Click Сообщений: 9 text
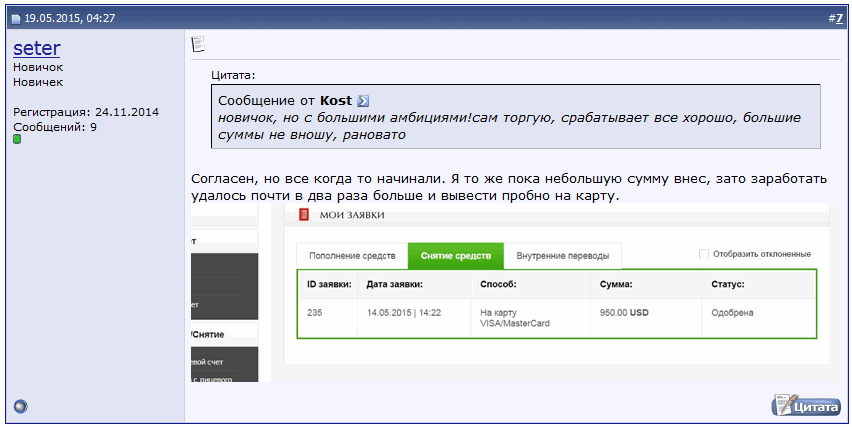Image resolution: width=852 pixels, height=427 pixels. 55,127
